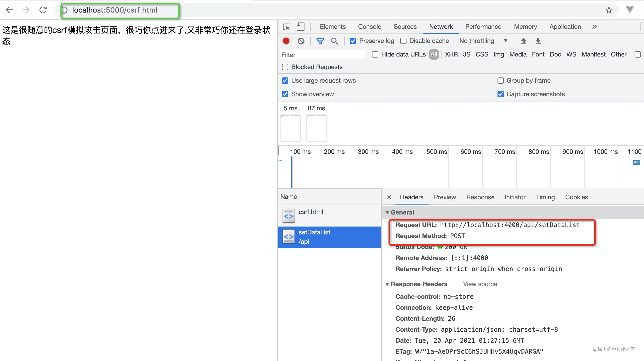Activate the inspect element picker icon
Image resolution: width=644 pixels, height=361 pixels.
(286, 27)
